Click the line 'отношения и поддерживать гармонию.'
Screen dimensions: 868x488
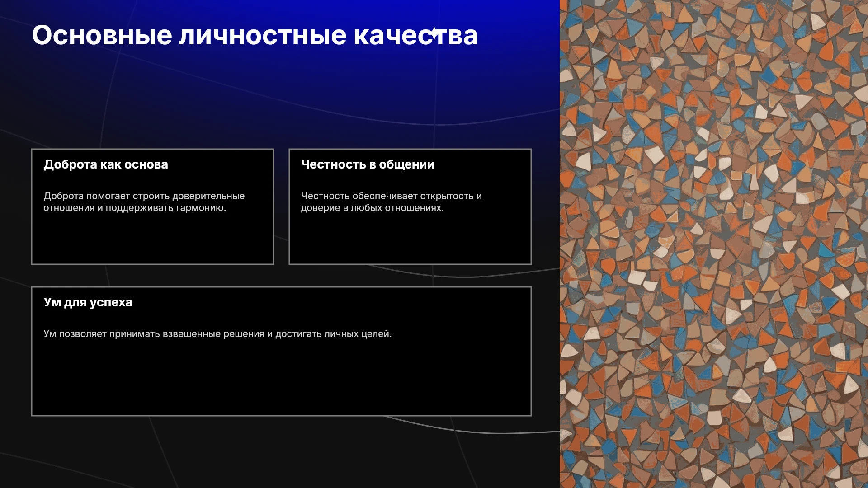pyautogui.click(x=135, y=208)
